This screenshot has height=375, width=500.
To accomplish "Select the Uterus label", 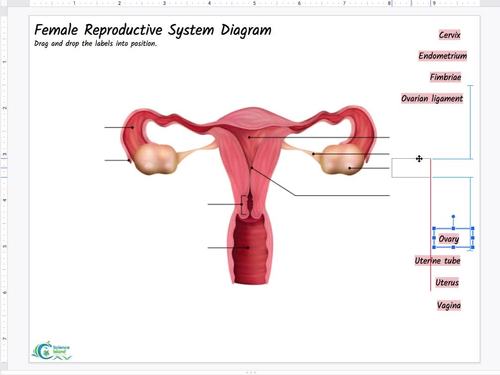I will point(447,282).
